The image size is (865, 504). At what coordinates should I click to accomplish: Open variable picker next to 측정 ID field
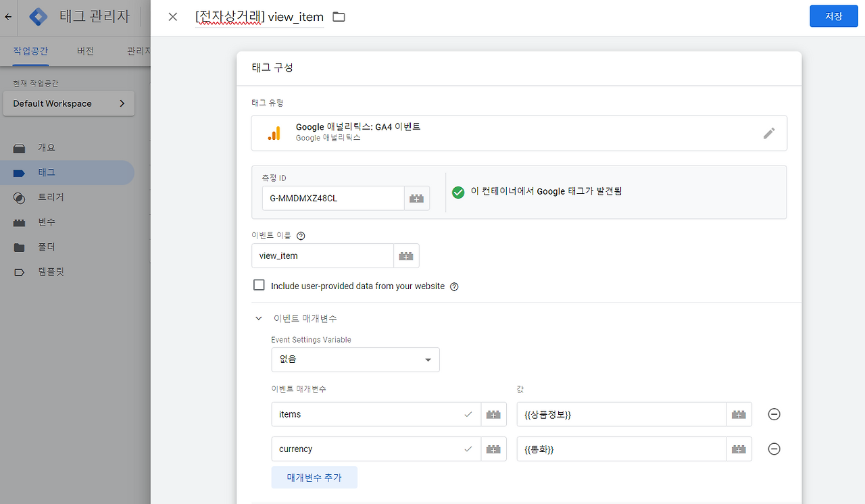(x=417, y=198)
